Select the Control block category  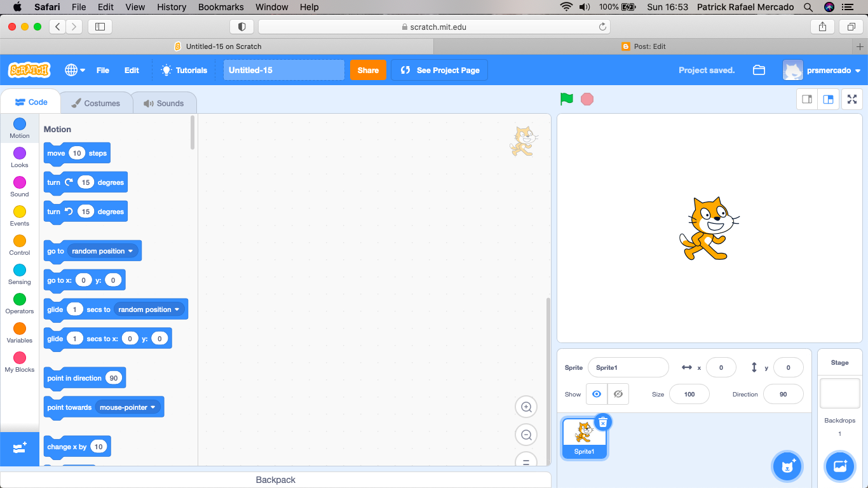click(x=20, y=245)
